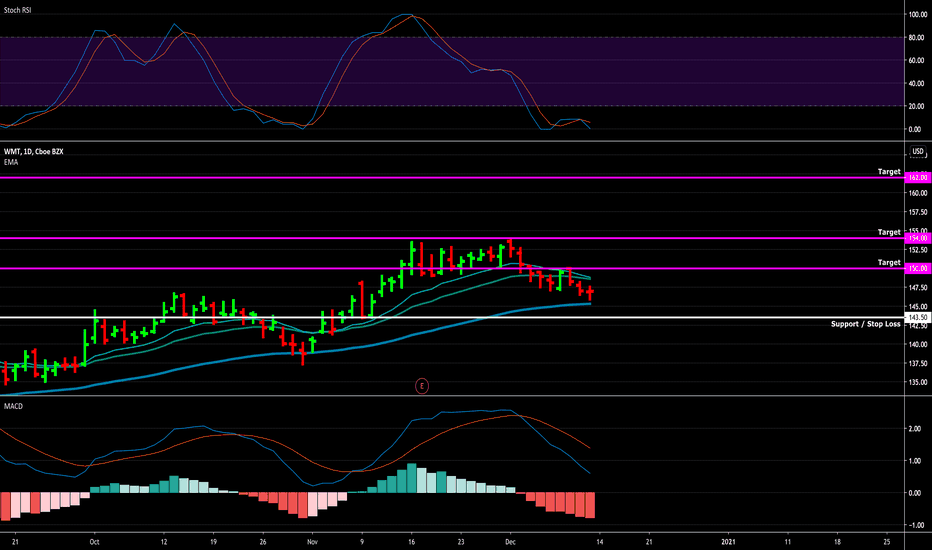Viewport: 932px width, 550px height.
Task: Click 135.00 on the price scale
Action: click(x=918, y=383)
